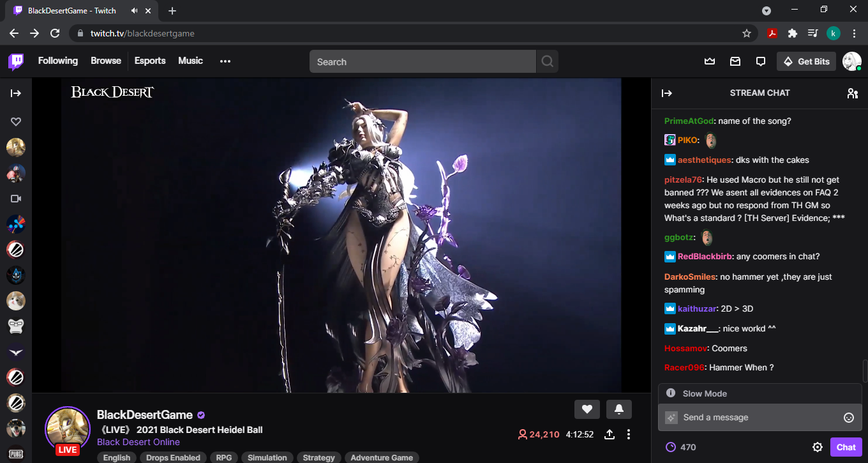
Task: Click the Send a message field
Action: point(760,418)
